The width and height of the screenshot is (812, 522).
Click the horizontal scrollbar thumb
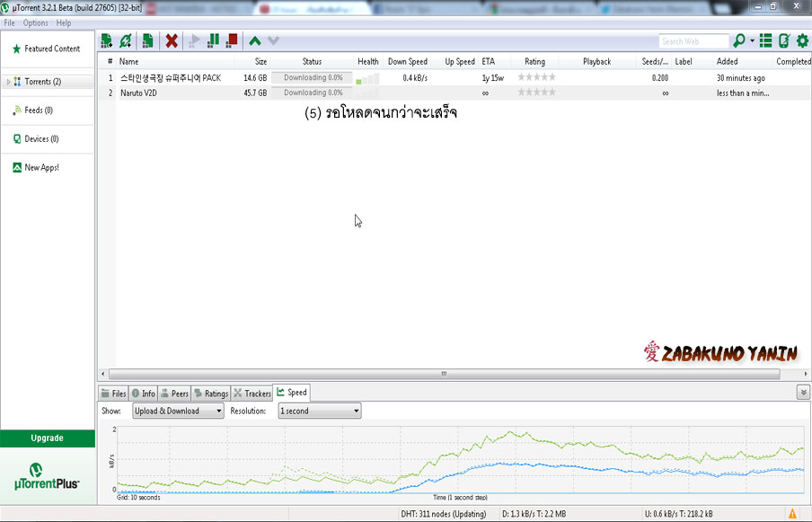(445, 374)
